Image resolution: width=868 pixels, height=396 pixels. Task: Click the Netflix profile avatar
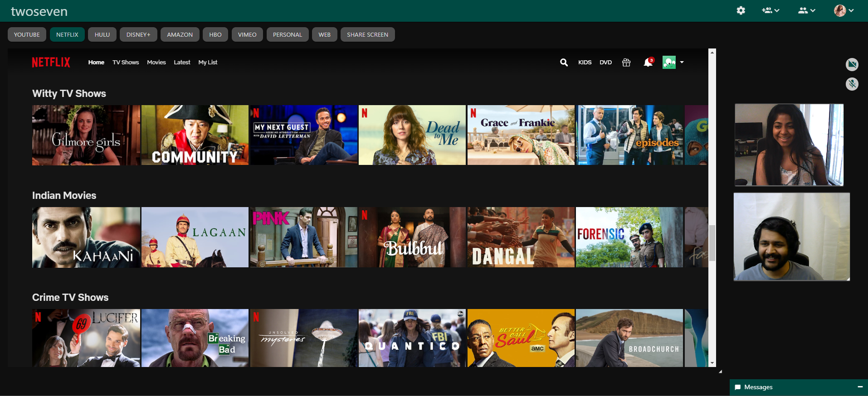(x=669, y=63)
